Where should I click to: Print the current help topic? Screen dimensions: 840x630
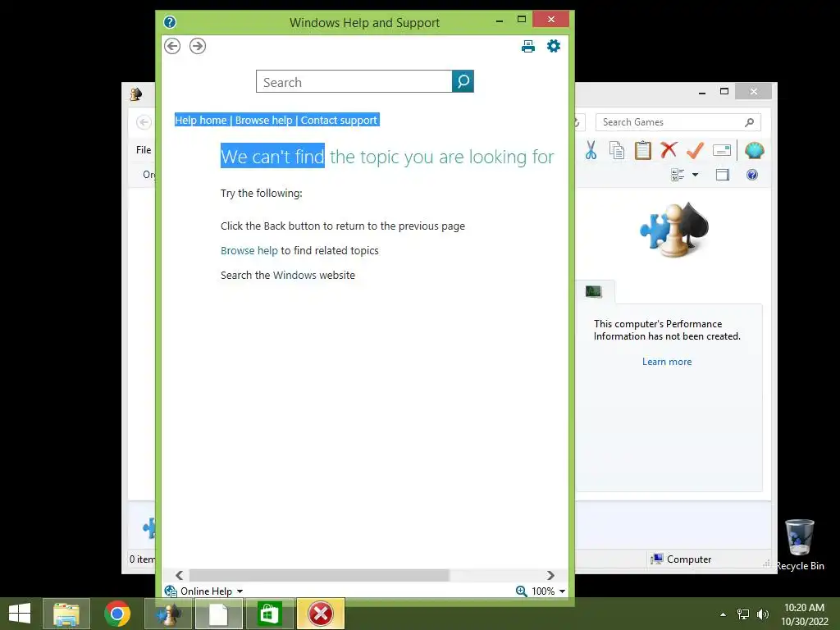coord(528,46)
